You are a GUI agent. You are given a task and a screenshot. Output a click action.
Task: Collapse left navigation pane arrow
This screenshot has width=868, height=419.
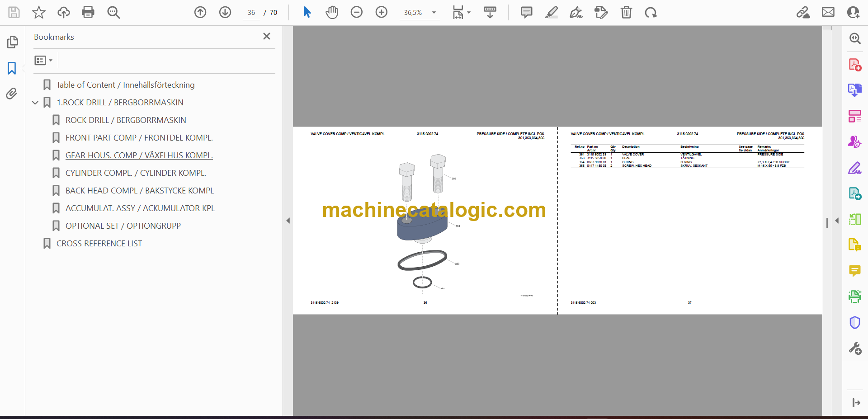288,221
